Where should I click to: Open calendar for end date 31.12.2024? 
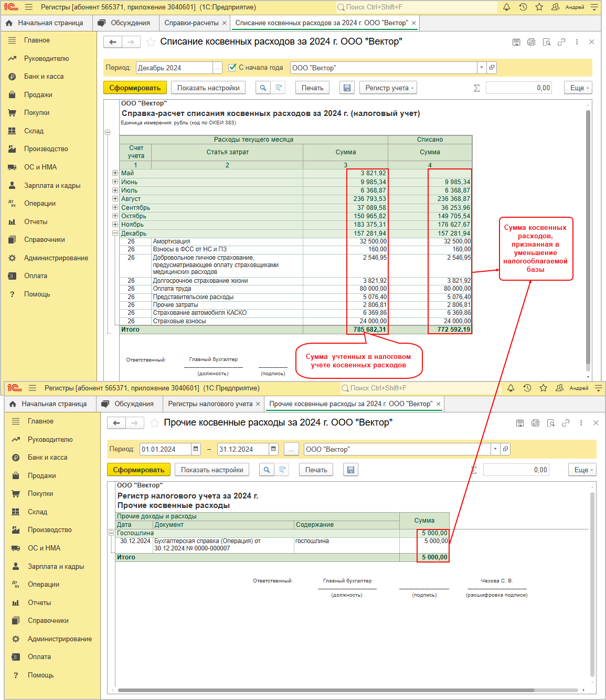(x=273, y=449)
